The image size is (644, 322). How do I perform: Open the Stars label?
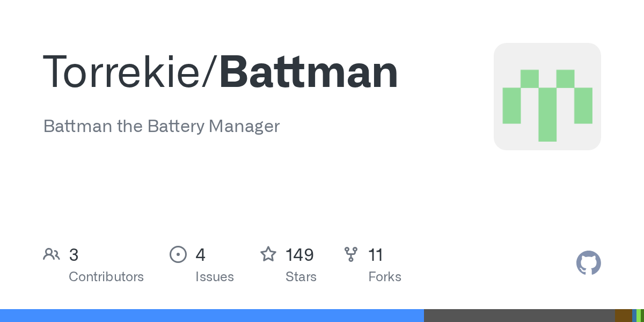point(301,277)
